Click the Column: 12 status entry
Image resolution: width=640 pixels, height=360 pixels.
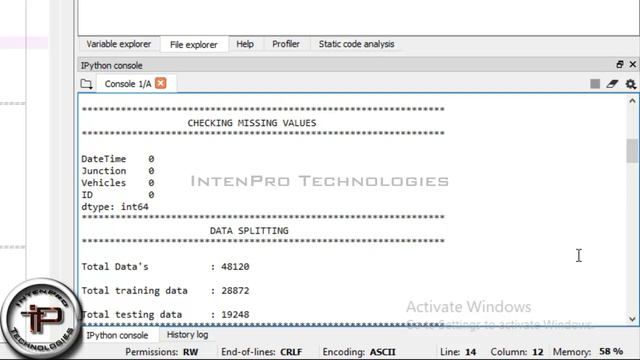[517, 352]
